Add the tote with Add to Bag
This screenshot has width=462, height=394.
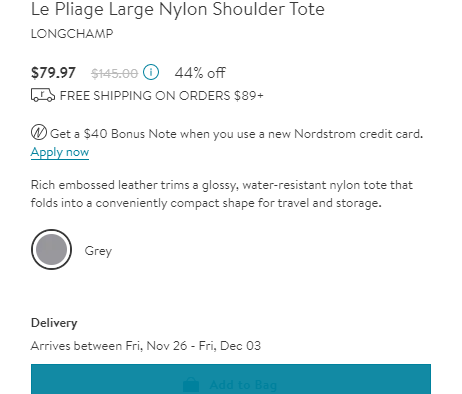click(x=231, y=379)
